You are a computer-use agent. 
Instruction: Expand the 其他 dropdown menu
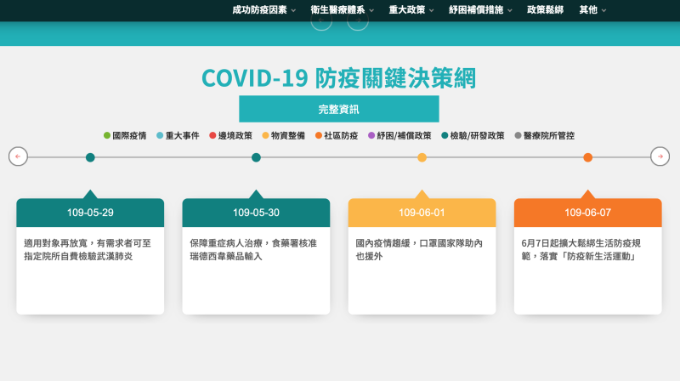point(592,10)
